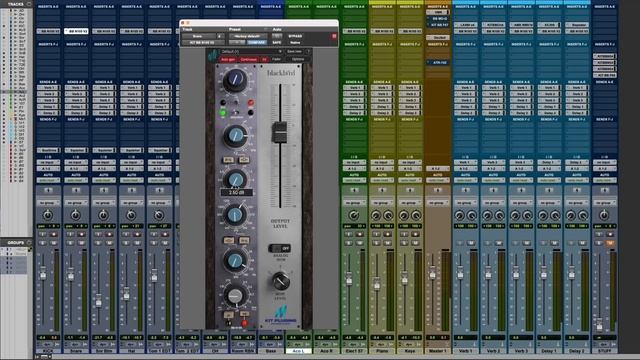This screenshot has height=360, width=640.
Task: Unmute the STUFF track
Action: 610,243
